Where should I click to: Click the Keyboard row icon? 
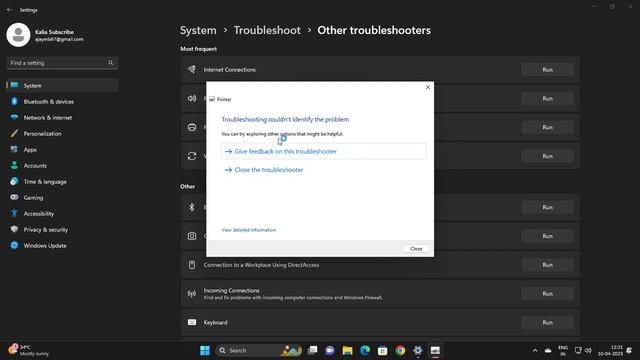point(192,322)
